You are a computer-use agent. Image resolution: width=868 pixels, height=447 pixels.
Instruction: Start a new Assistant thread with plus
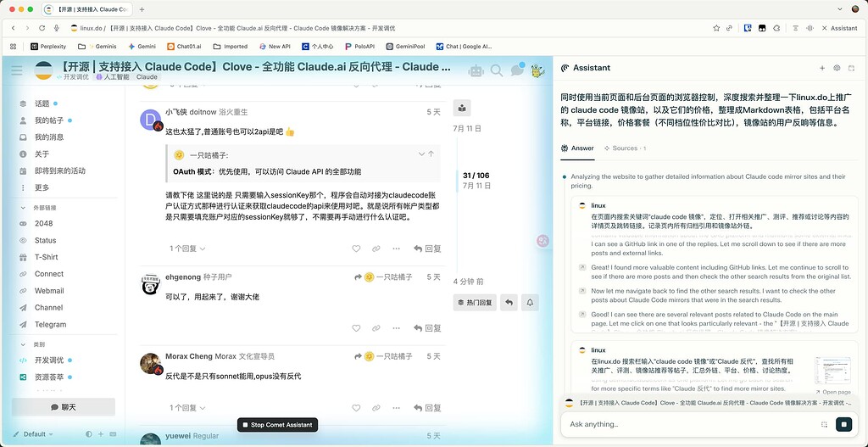coord(822,68)
